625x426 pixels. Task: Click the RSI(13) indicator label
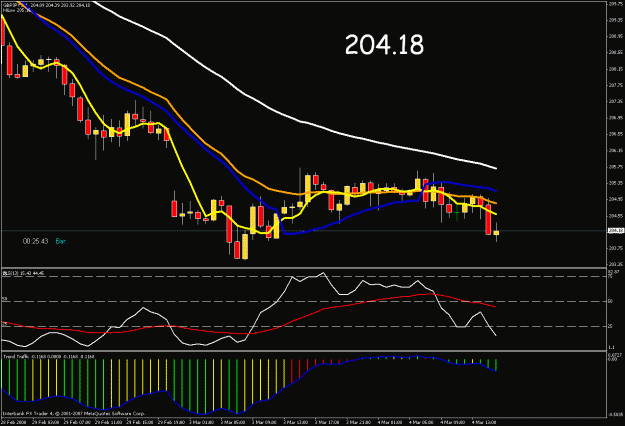23,273
